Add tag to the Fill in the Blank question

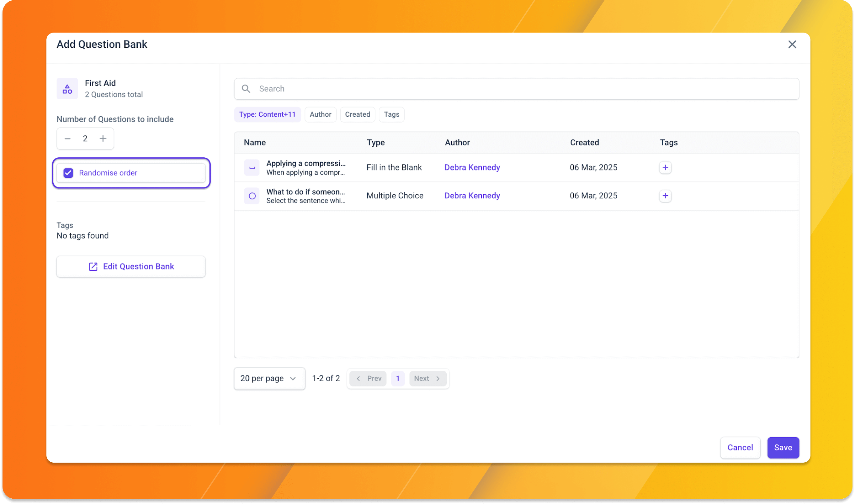(665, 167)
